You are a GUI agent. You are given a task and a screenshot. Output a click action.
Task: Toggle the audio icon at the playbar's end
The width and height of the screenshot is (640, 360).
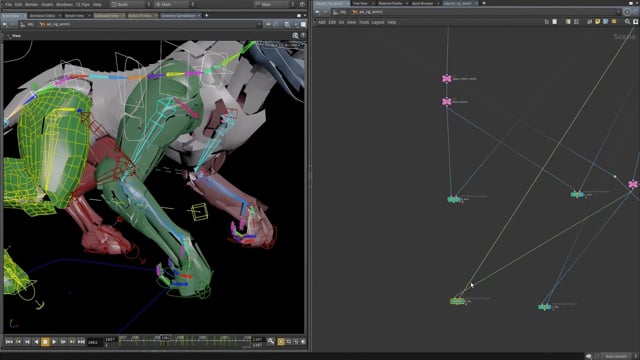(303, 342)
